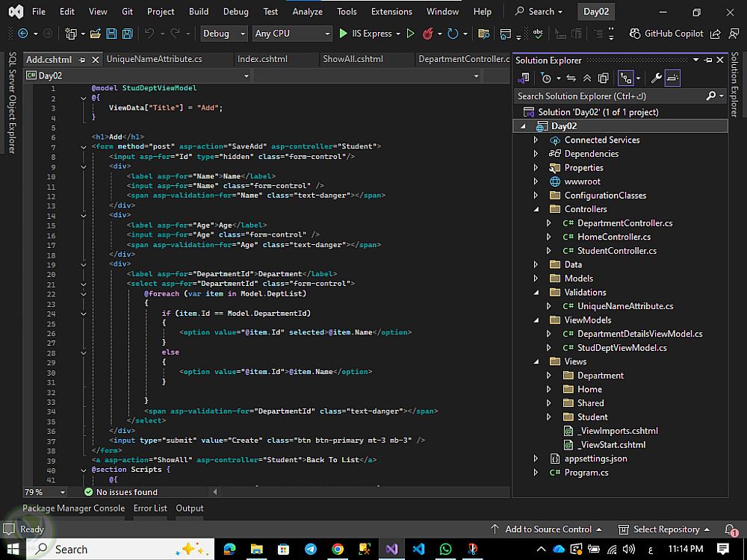747x560 pixels.
Task: Toggle pin on Add.cshtml tab
Action: [82, 60]
